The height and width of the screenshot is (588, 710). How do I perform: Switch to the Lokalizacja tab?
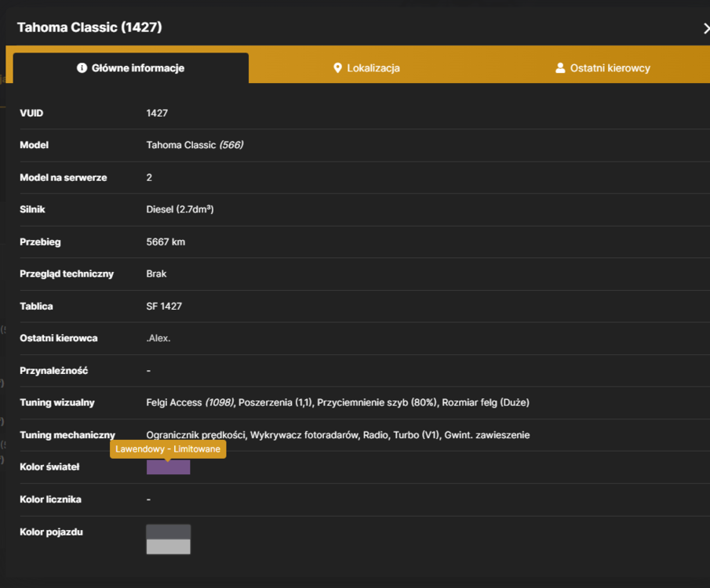tap(366, 68)
